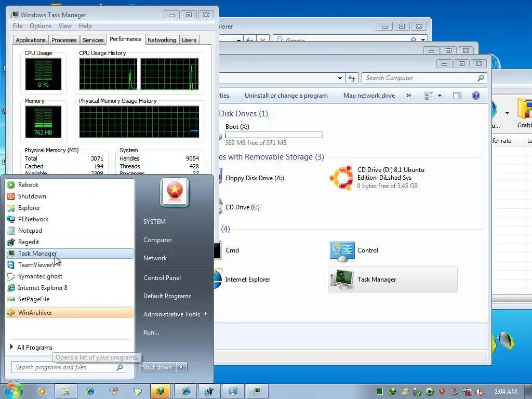
Task: Open Control Panel from the Start menu
Action: point(162,278)
